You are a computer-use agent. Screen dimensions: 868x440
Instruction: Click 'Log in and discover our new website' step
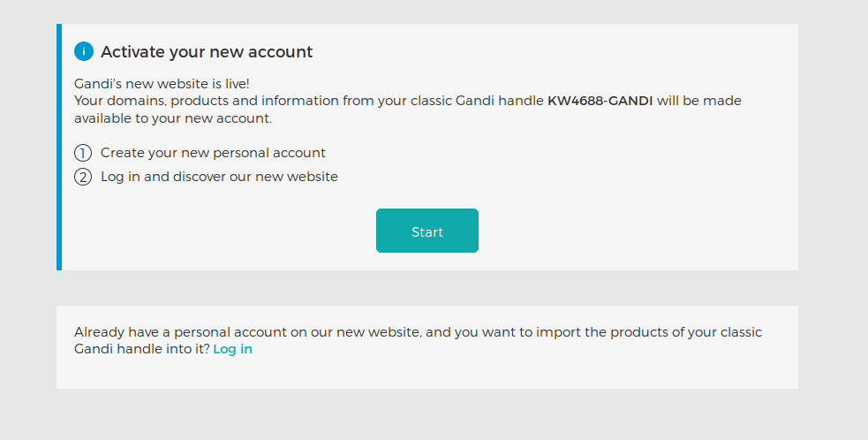219,177
